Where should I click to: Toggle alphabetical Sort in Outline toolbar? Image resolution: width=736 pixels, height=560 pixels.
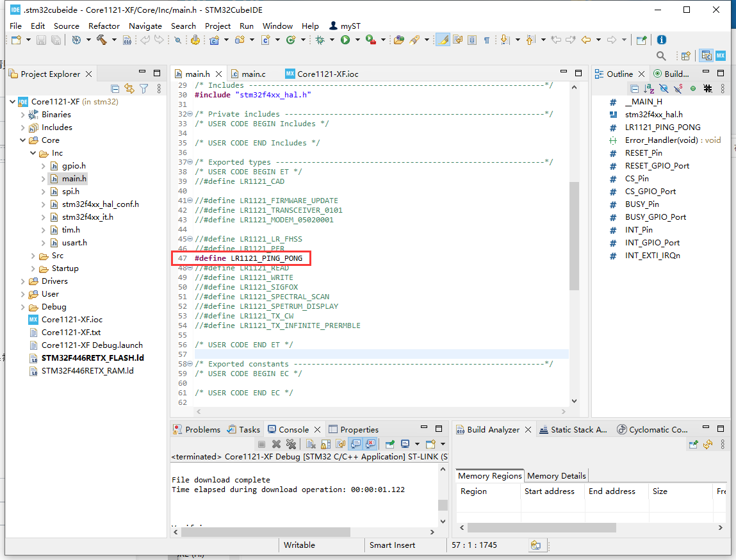pyautogui.click(x=649, y=88)
